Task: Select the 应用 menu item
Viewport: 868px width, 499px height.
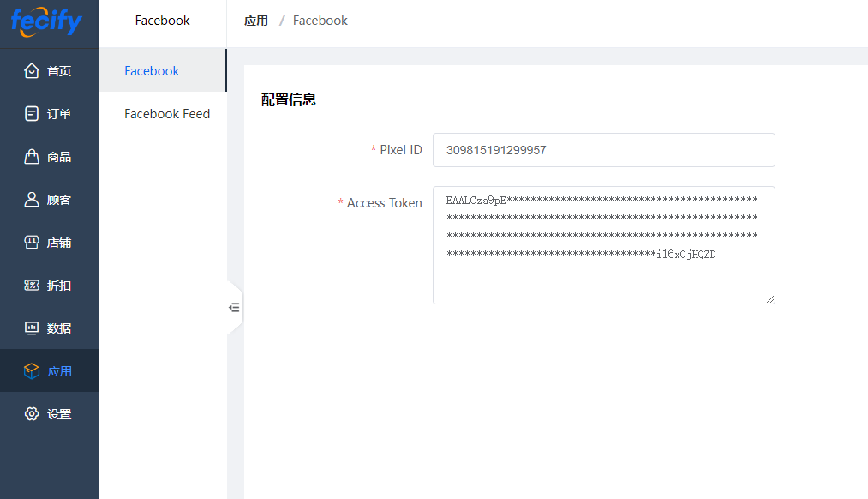Action: [49, 371]
